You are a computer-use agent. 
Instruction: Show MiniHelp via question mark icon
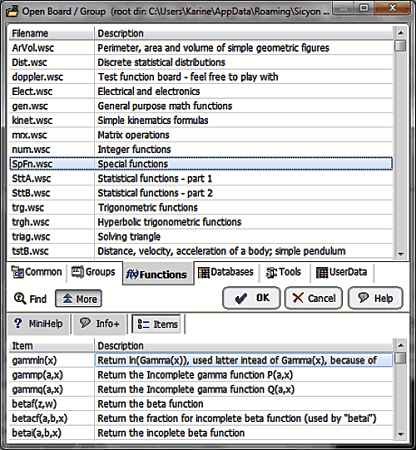[18, 323]
